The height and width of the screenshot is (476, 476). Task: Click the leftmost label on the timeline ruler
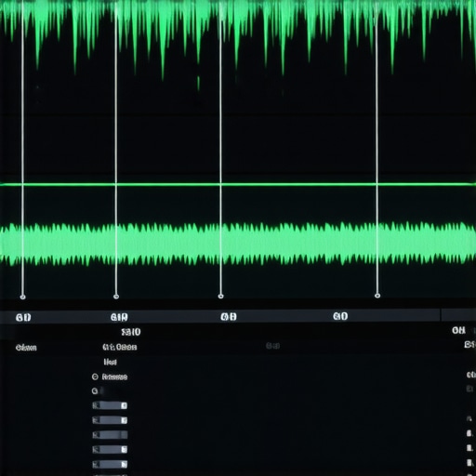point(23,317)
